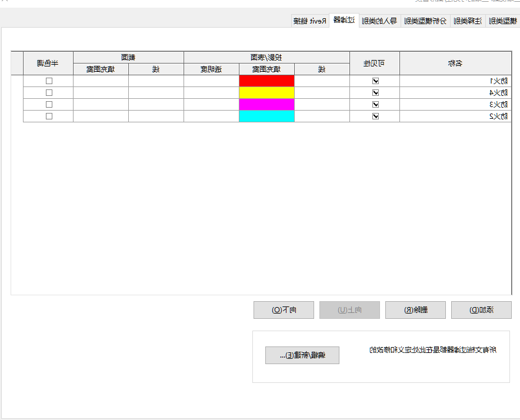
Task: Switch to the 注释类别 tab
Action: coord(468,21)
